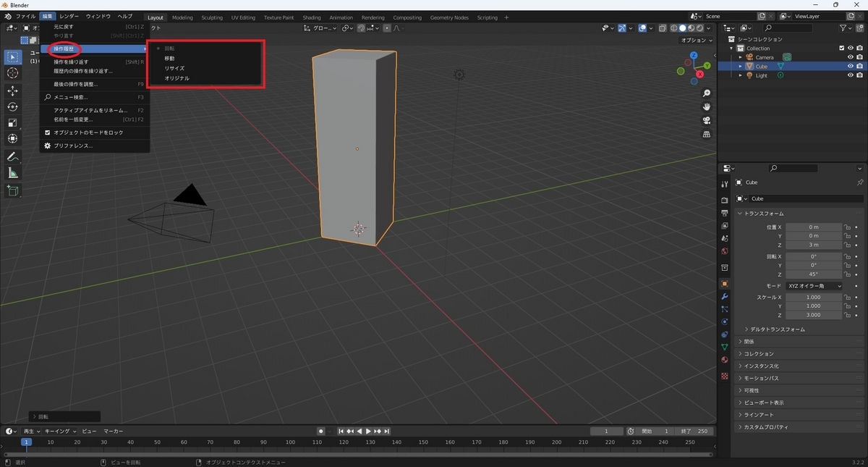This screenshot has width=868, height=467.
Task: Open the Output properties tab
Action: [724, 213]
